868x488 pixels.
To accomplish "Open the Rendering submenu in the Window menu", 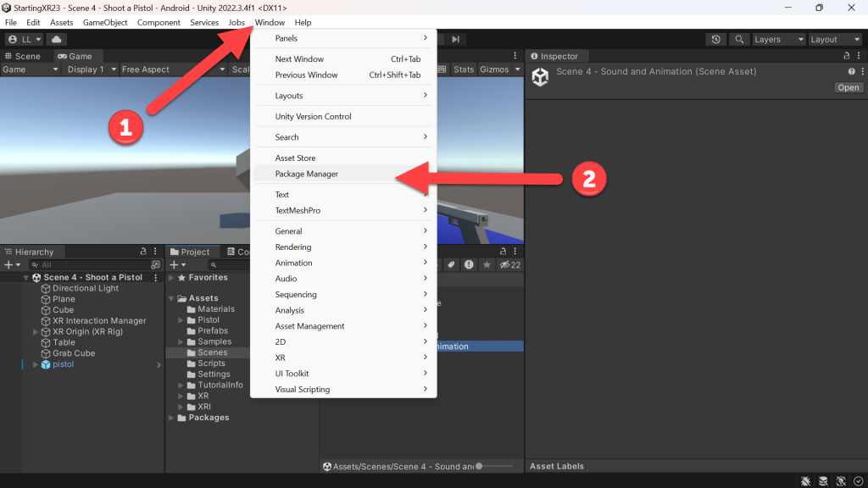I will (x=343, y=247).
